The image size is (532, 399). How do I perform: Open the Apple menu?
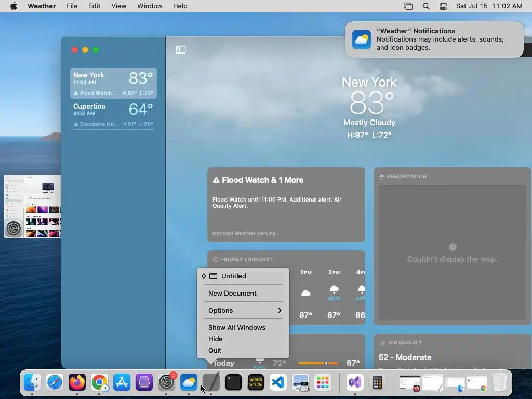click(14, 6)
